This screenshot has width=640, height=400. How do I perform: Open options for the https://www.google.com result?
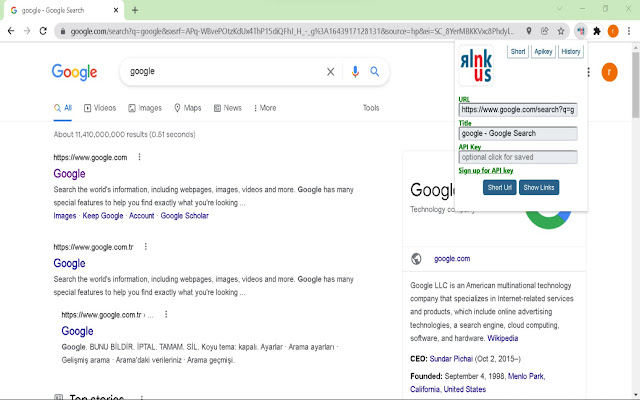139,157
